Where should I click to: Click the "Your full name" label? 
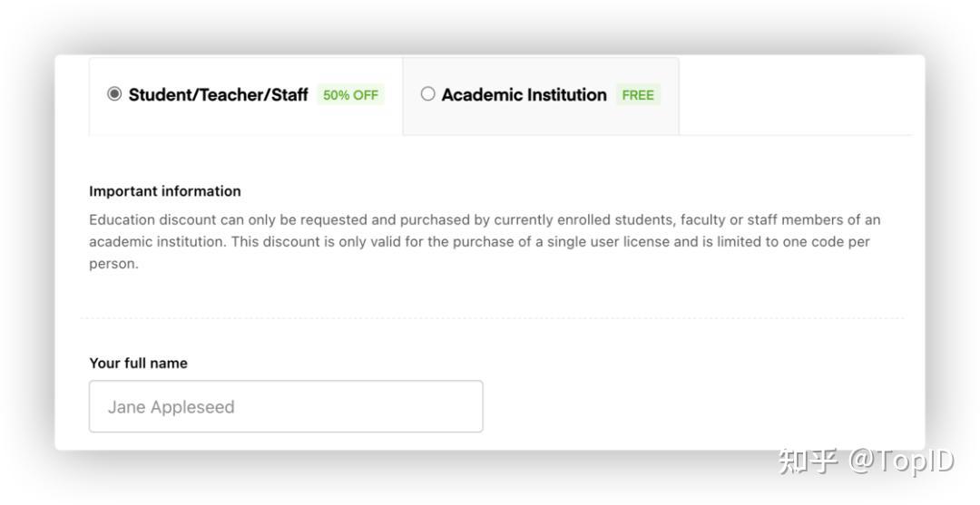[138, 364]
